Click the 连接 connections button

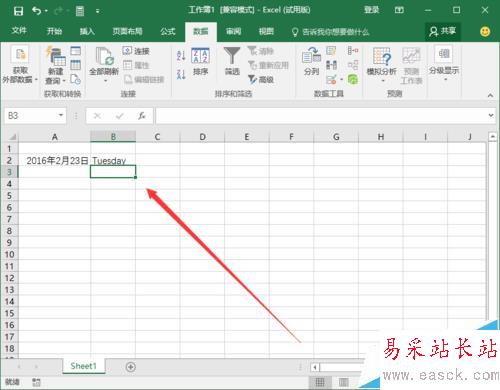pos(136,51)
